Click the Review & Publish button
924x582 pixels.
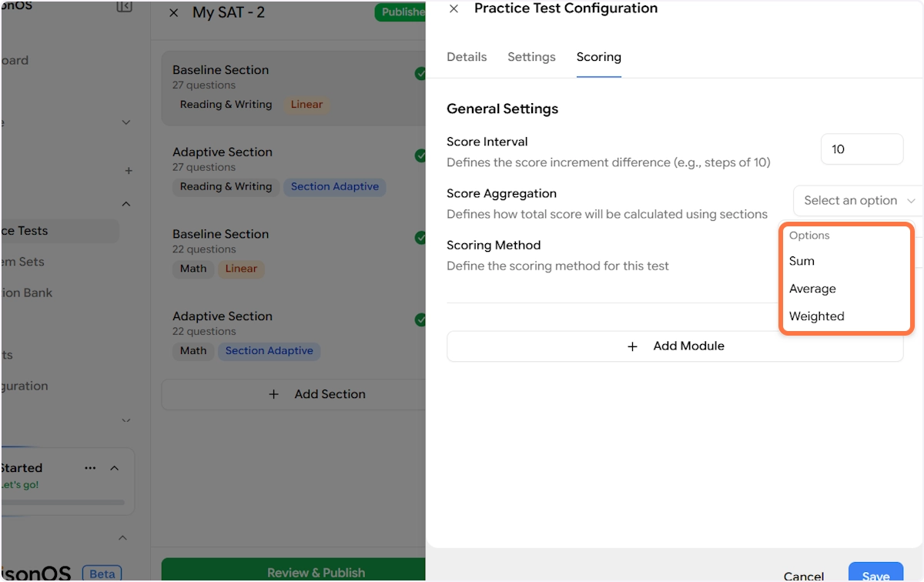(293, 571)
